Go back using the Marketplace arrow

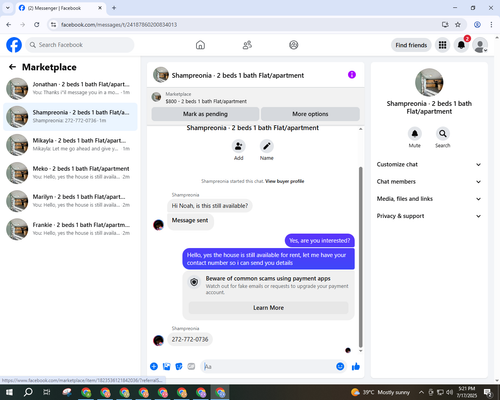12,67
